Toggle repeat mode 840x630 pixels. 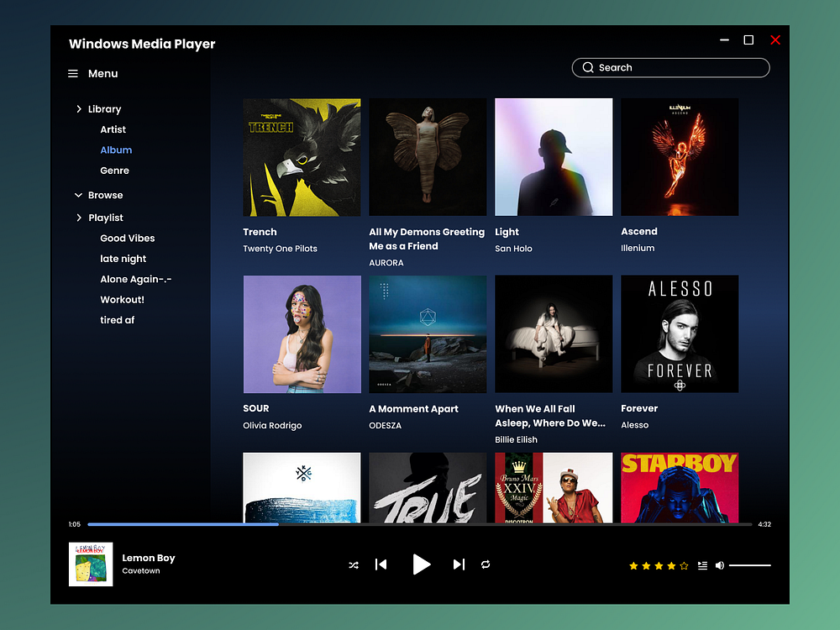pos(486,564)
